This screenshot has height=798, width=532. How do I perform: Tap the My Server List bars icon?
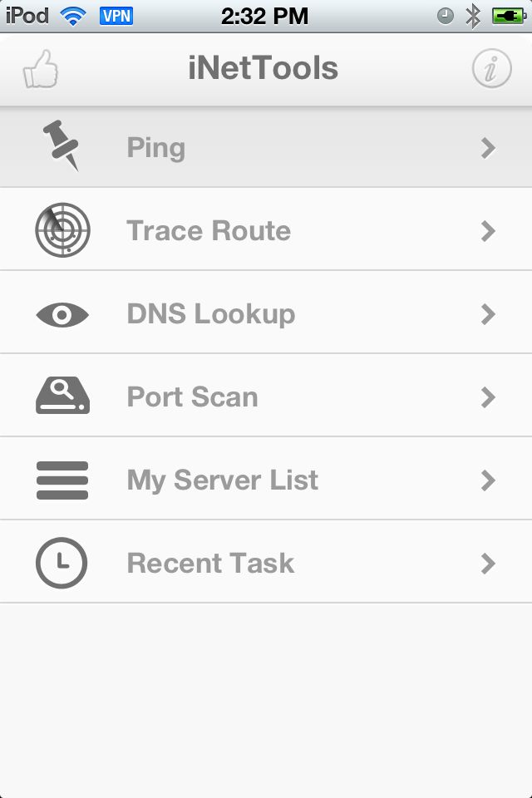[x=62, y=480]
